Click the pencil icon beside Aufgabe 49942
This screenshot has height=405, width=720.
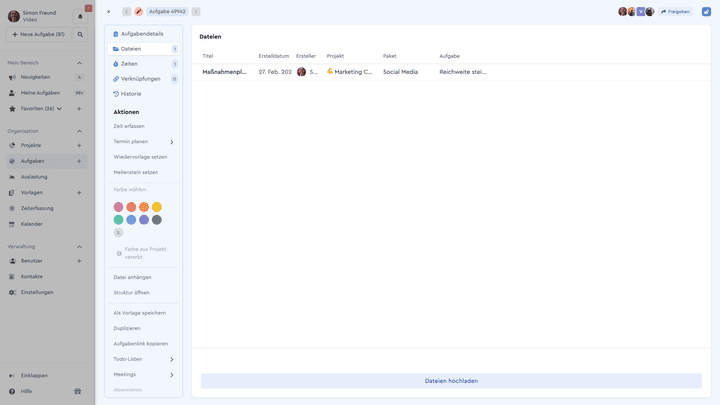click(x=138, y=11)
